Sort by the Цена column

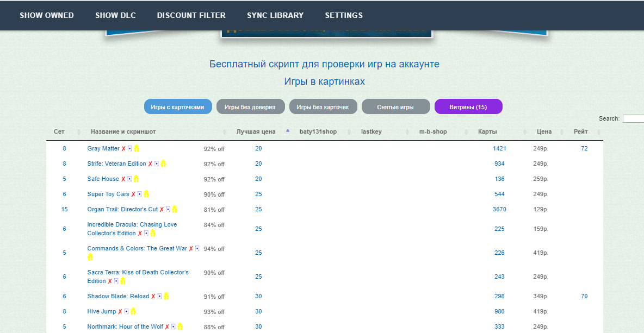pos(544,131)
